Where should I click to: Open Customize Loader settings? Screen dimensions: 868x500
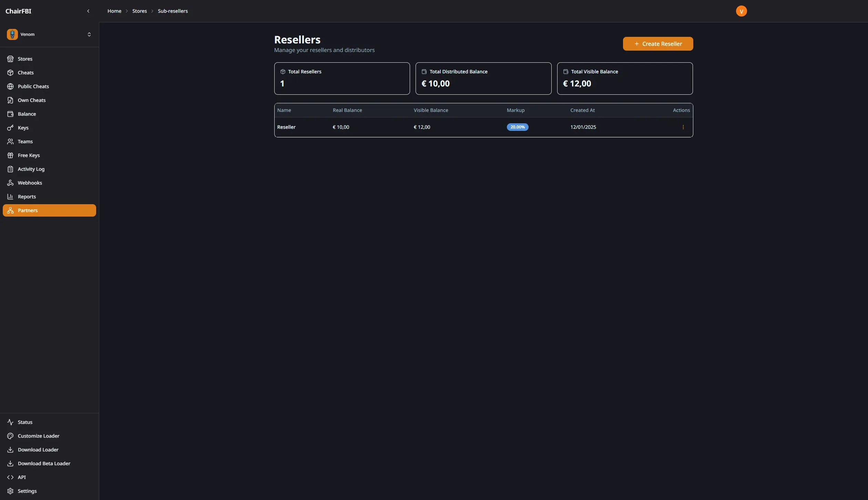[x=38, y=436]
